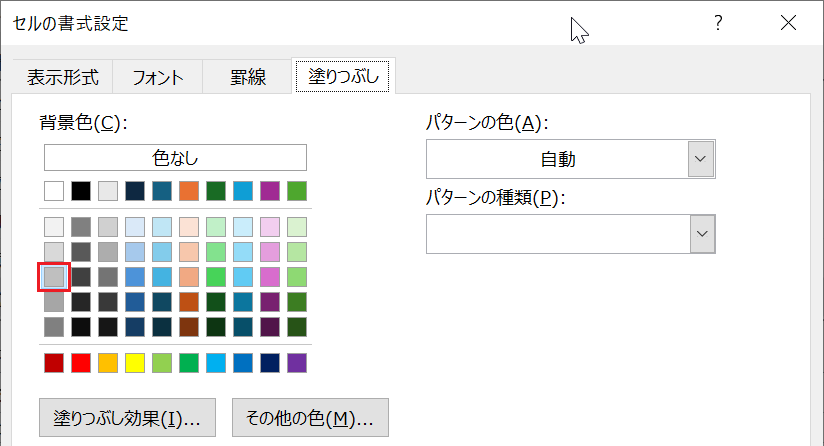Select the 罫線 tab
Viewport: 824px width, 446px height.
[246, 77]
